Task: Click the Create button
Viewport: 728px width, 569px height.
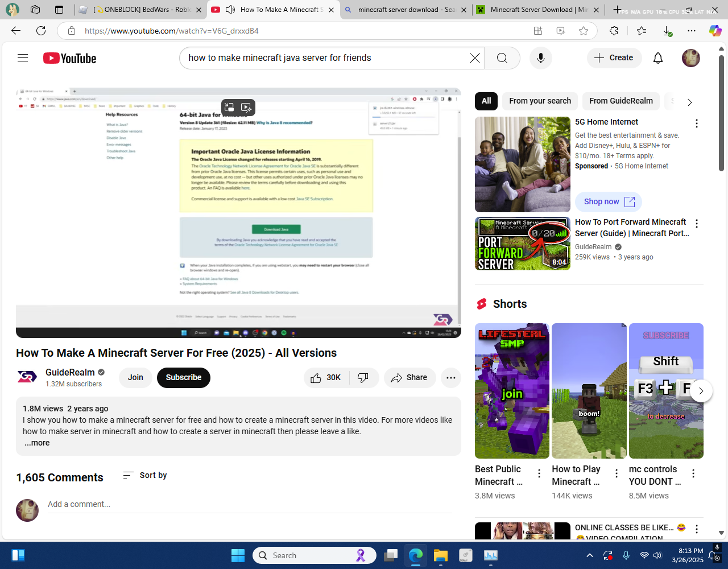Action: click(614, 58)
